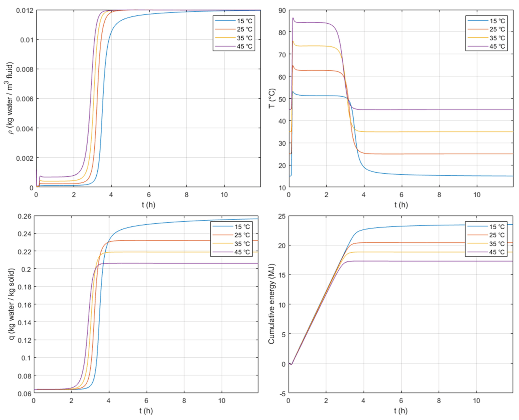Click the 25 tick label on energy axis

(x=282, y=216)
